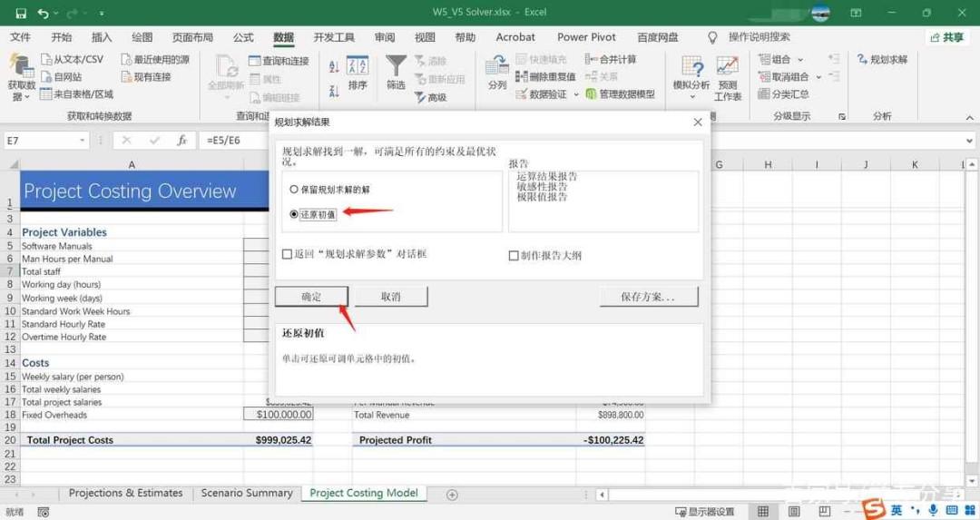This screenshot has height=520, width=980.
Task: Click the Sort A to Z ascending icon
Action: coord(334,66)
